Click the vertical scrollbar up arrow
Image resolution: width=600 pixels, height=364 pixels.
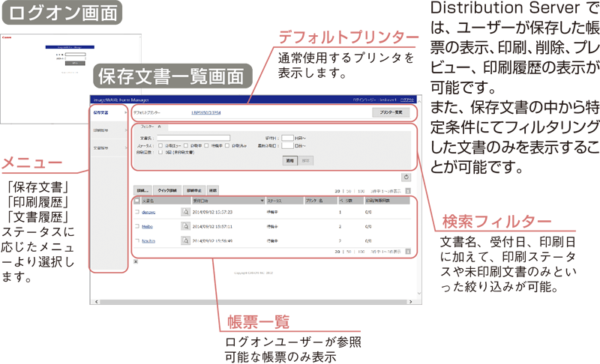419,101
